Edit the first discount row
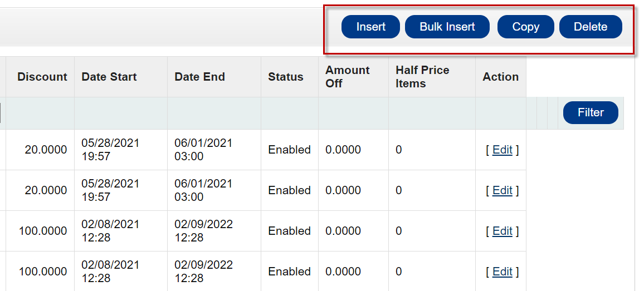The height and width of the screenshot is (291, 644). (502, 150)
